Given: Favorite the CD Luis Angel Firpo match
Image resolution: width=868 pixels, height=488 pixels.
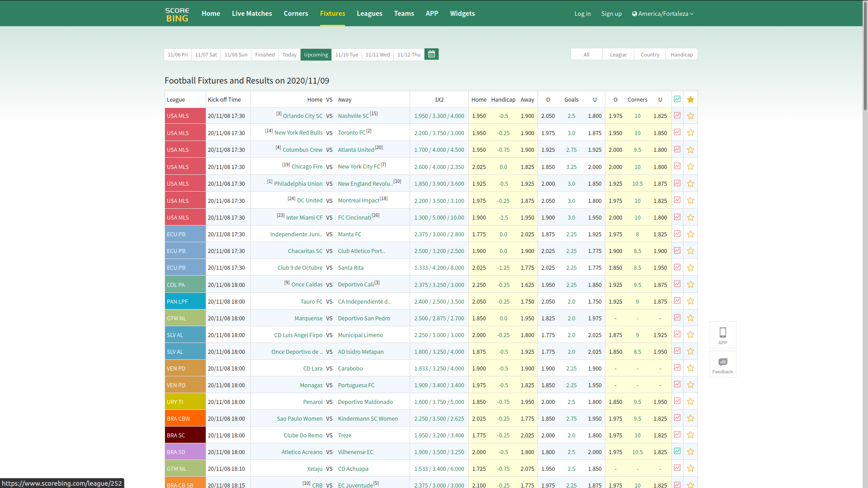Looking at the screenshot, I should tap(690, 334).
